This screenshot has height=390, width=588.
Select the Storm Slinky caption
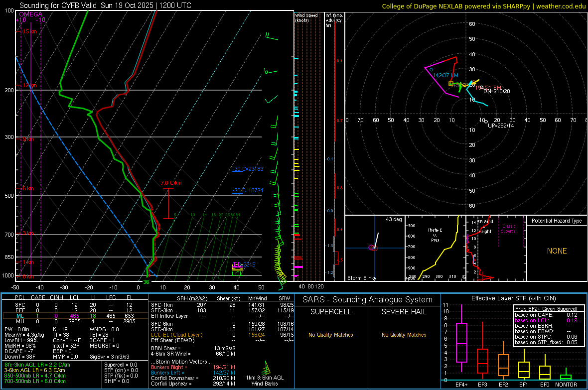click(x=361, y=278)
